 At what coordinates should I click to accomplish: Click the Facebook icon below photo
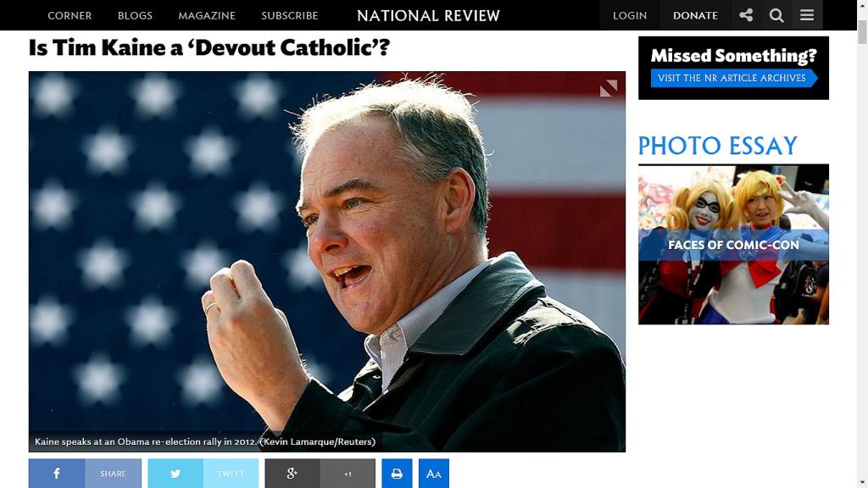coord(57,474)
